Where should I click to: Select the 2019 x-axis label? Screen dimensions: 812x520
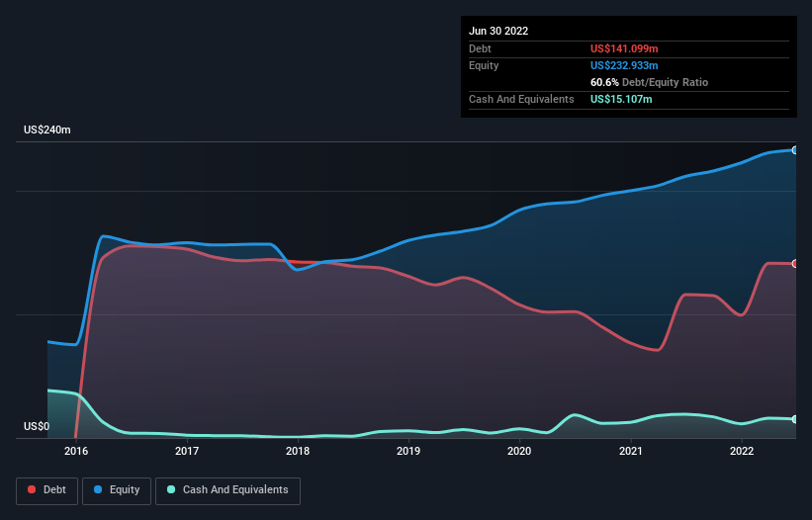[408, 451]
